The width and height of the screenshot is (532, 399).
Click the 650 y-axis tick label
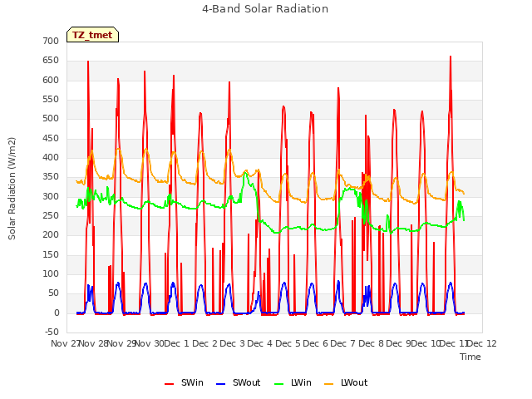(x=51, y=61)
